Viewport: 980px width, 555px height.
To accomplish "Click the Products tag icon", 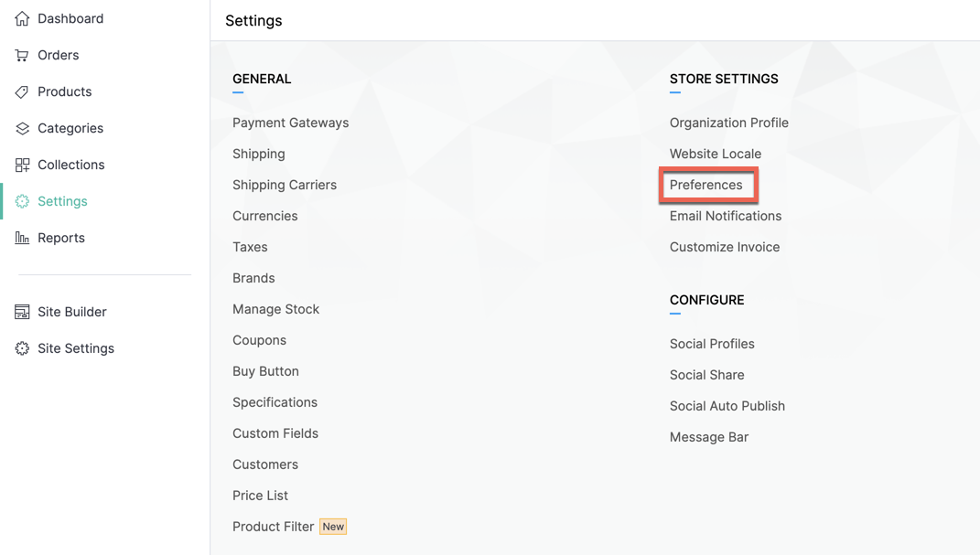I will (22, 91).
